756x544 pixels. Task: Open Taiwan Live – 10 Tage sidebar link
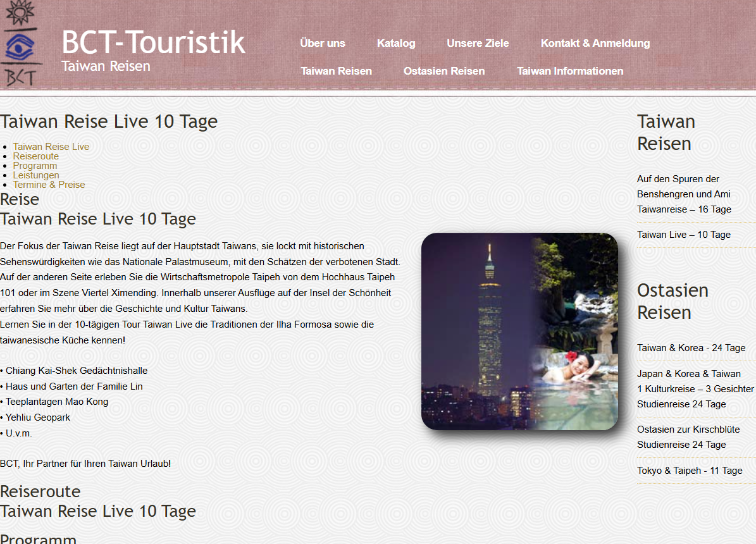(x=683, y=235)
